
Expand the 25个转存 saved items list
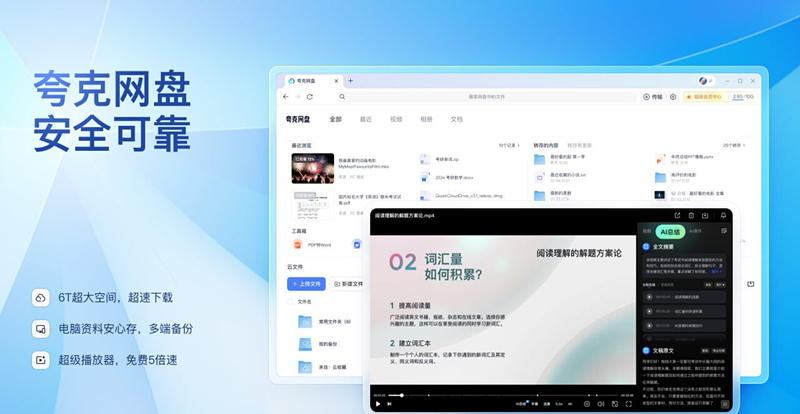(734, 145)
